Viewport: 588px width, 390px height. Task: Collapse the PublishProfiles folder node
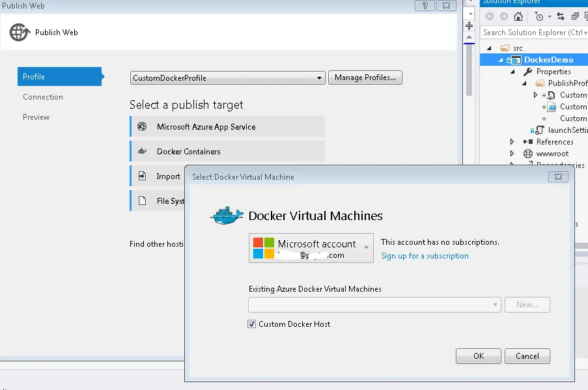click(524, 83)
